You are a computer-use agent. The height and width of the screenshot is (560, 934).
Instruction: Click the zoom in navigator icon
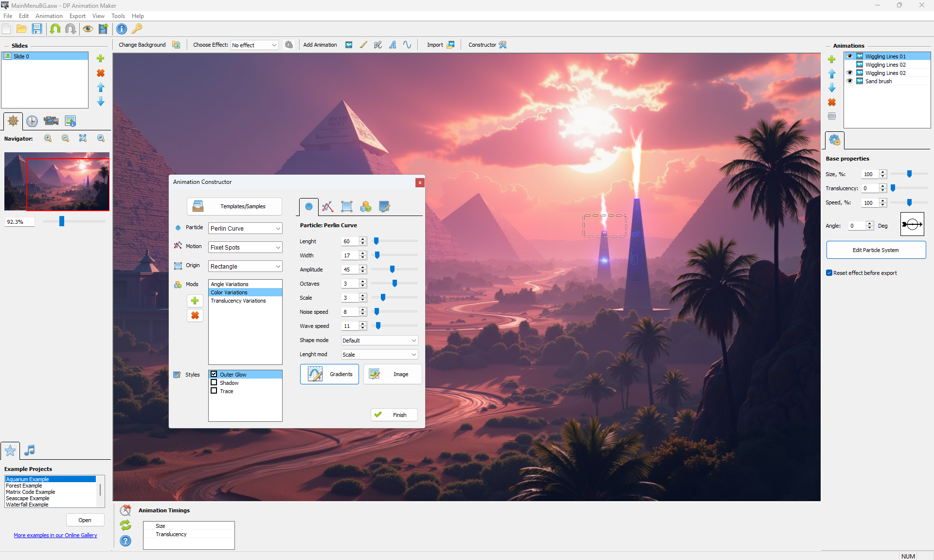point(48,139)
